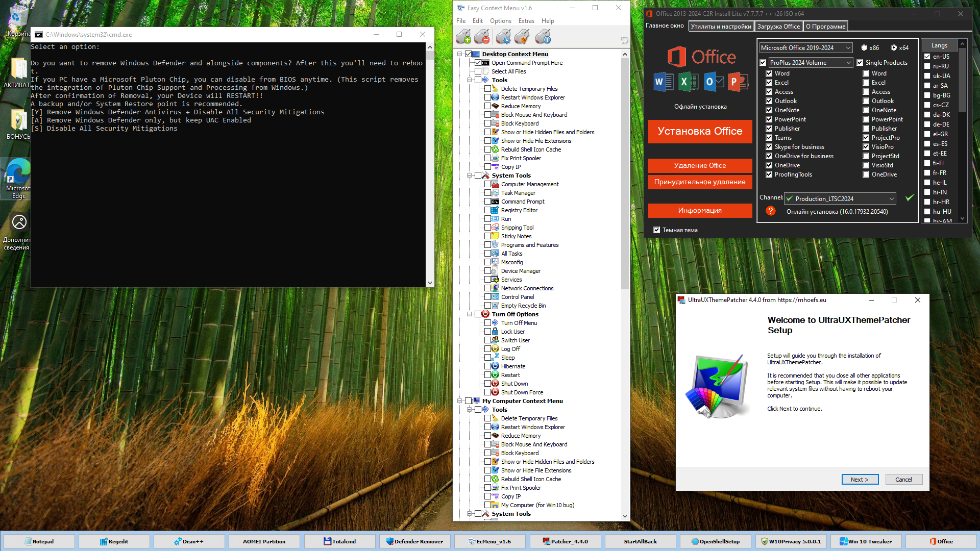Click the Удаление Office button
The height and width of the screenshot is (551, 980).
pyautogui.click(x=700, y=166)
